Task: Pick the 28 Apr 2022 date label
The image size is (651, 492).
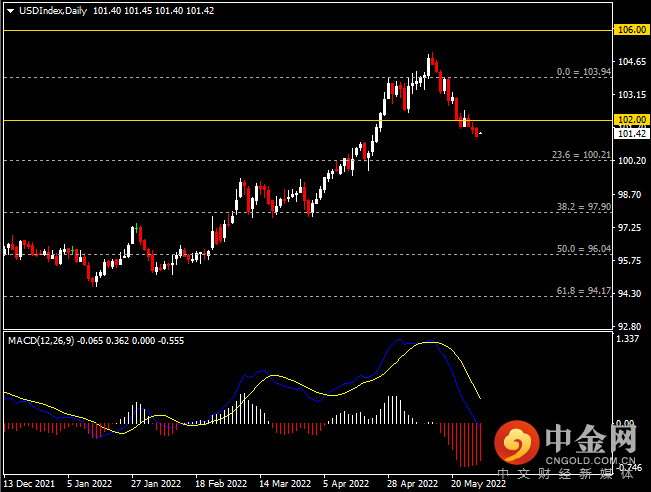Action: tap(412, 484)
